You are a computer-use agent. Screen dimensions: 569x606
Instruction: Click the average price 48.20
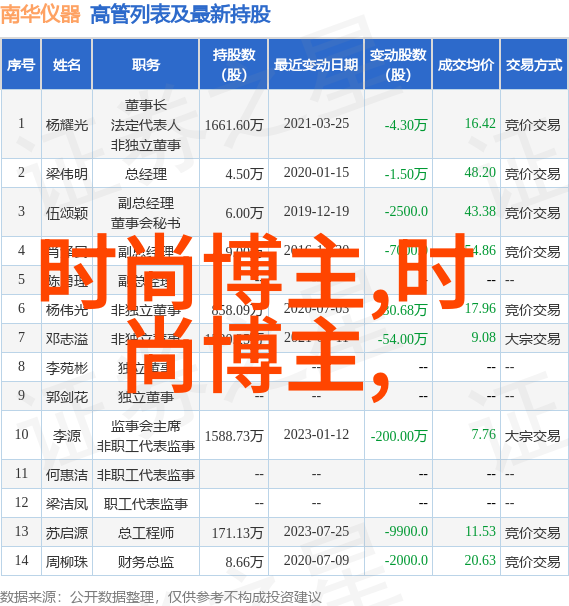pyautogui.click(x=480, y=172)
